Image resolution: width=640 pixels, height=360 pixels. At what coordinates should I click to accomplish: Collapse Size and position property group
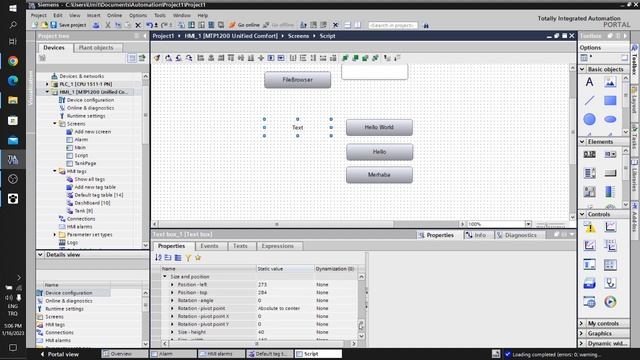pos(165,276)
